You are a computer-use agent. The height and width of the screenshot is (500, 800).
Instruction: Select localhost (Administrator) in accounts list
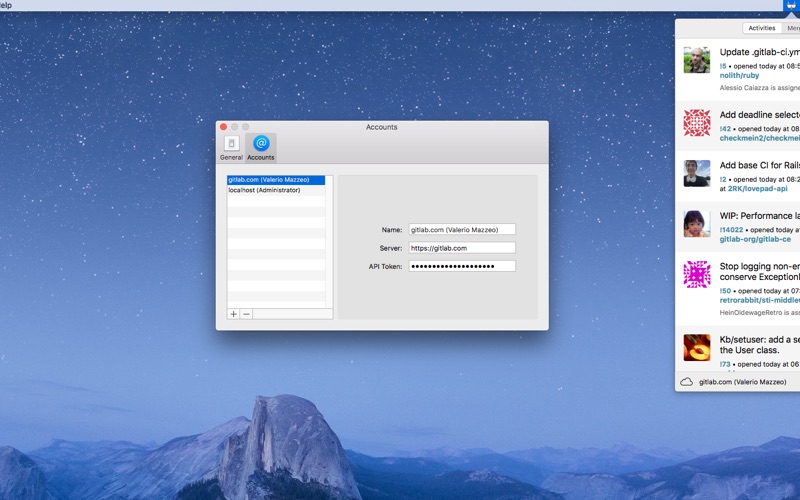264,190
